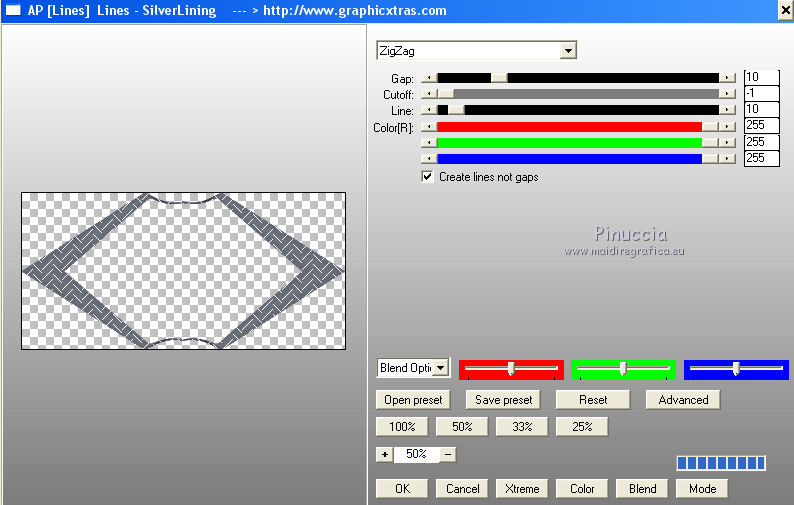Image resolution: width=794 pixels, height=505 pixels.
Task: Click the red Color slider right arrow
Action: point(727,127)
